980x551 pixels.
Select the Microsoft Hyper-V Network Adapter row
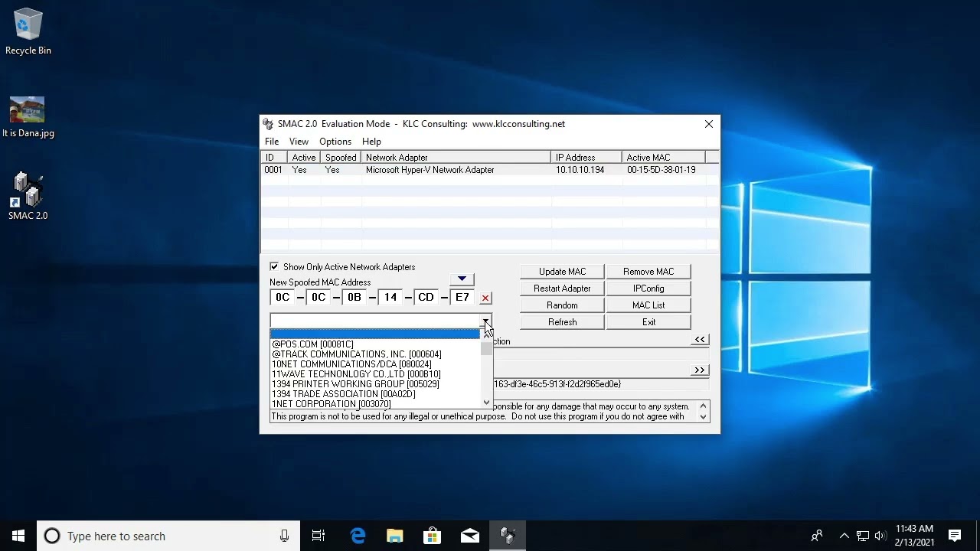489,170
